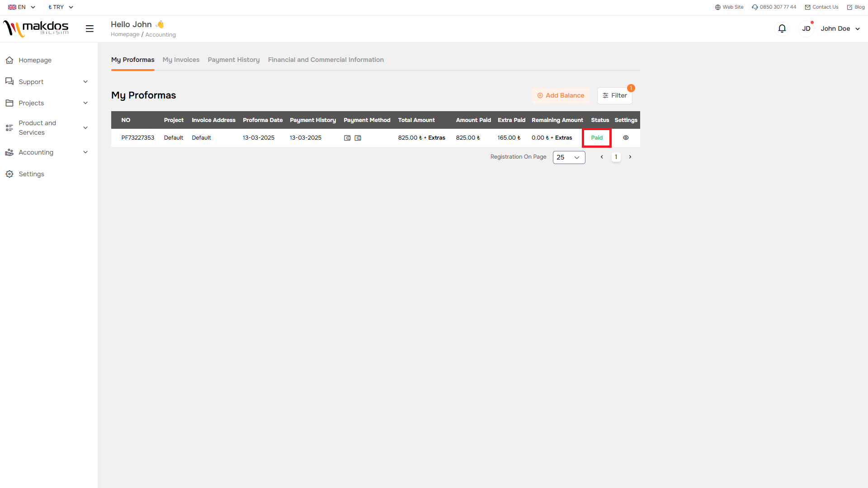The image size is (868, 488).
Task: Click the Proforma Date column header
Action: (263, 120)
